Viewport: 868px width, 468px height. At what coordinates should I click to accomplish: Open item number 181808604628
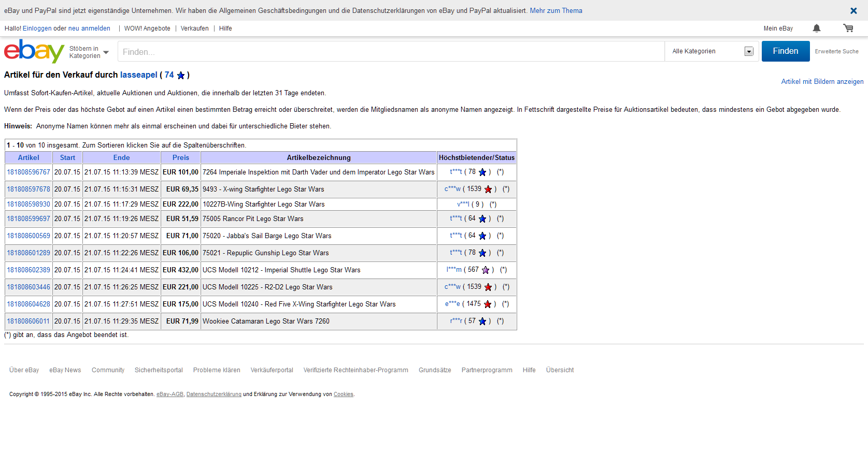[x=29, y=304]
